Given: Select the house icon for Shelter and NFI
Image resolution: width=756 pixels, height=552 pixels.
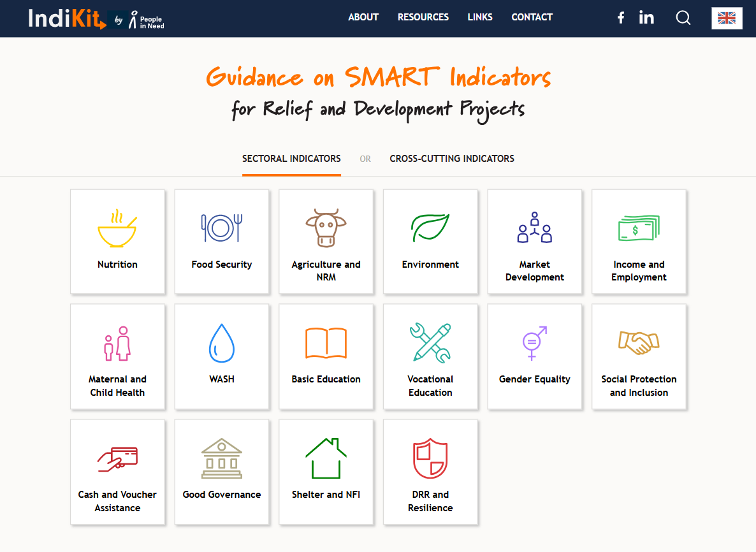Looking at the screenshot, I should point(326,458).
